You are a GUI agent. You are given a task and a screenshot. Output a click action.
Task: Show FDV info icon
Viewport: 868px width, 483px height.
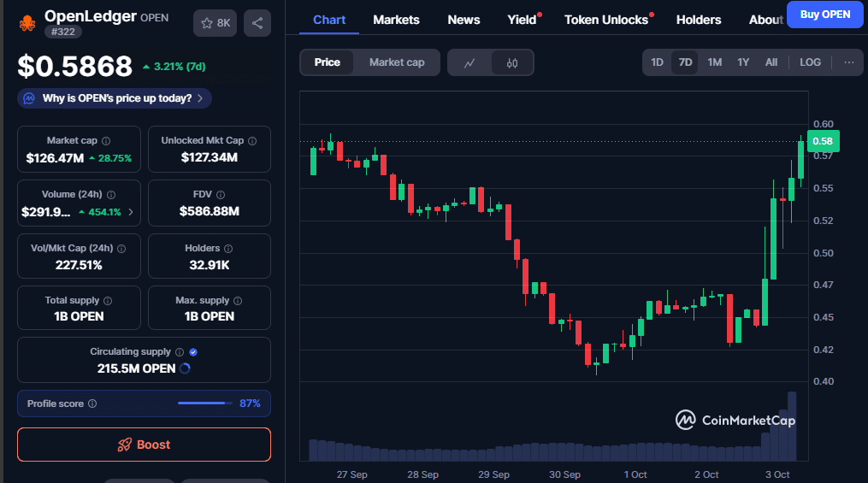(221, 195)
